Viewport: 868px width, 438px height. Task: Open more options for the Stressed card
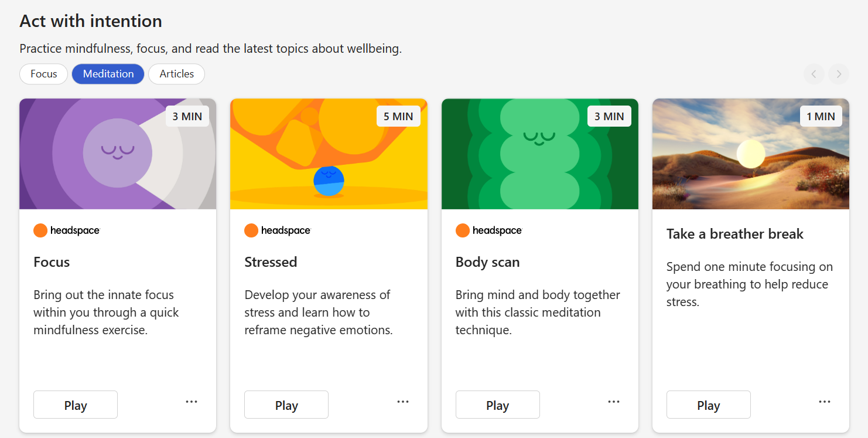point(403,402)
